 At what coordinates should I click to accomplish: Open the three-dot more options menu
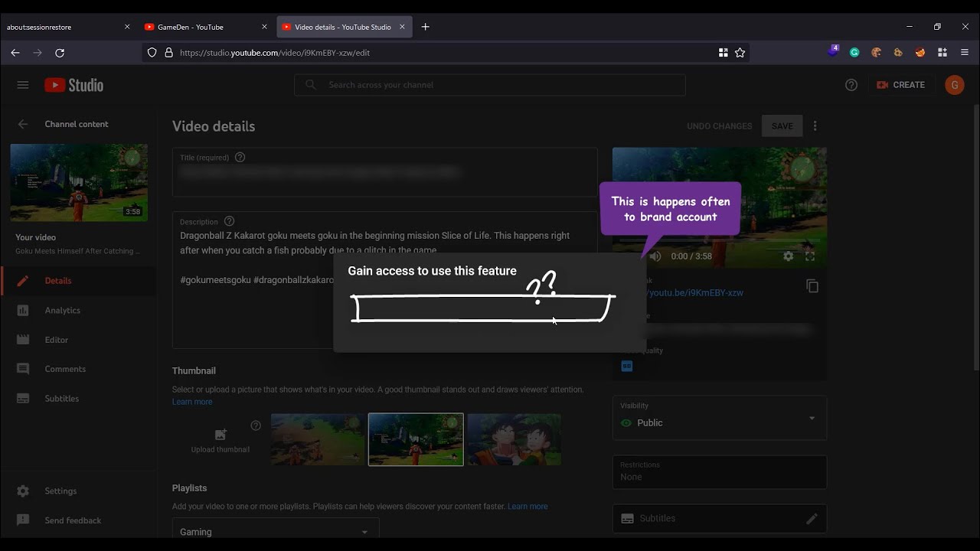tap(815, 126)
